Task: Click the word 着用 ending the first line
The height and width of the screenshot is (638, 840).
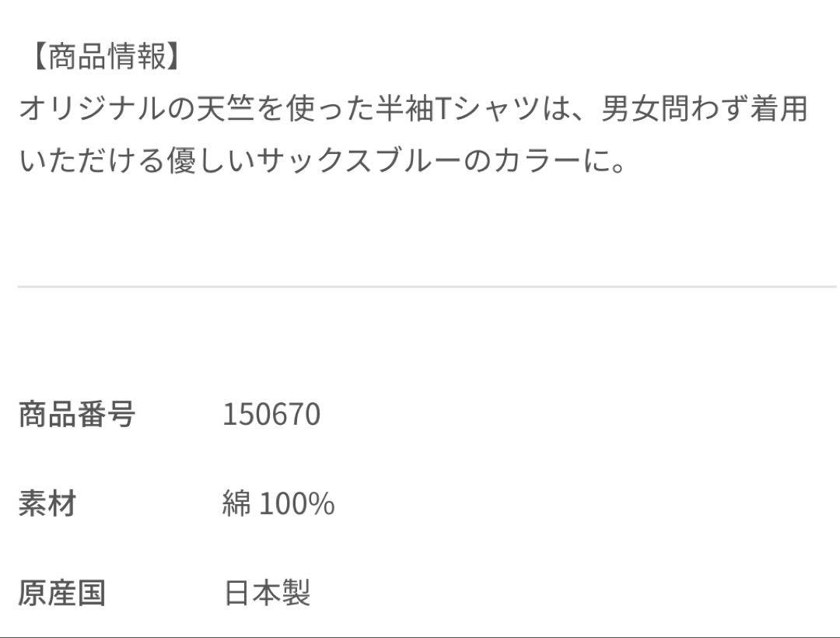Action: [x=779, y=109]
